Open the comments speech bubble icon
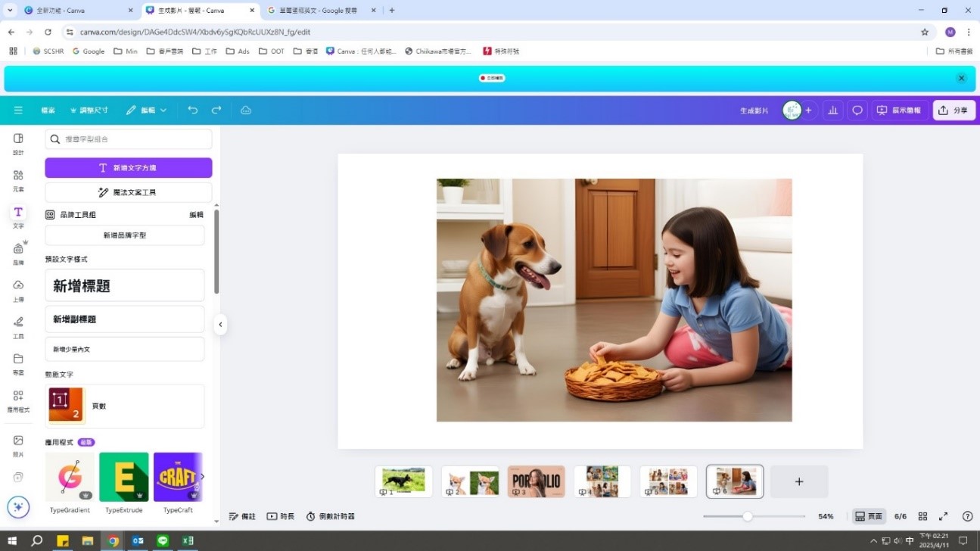Viewport: 980px width, 551px height. tap(857, 111)
